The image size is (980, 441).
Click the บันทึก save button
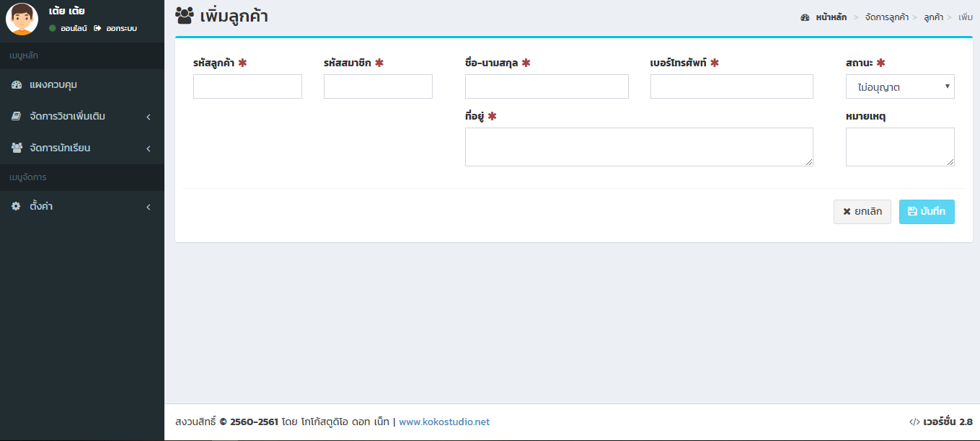point(927,212)
